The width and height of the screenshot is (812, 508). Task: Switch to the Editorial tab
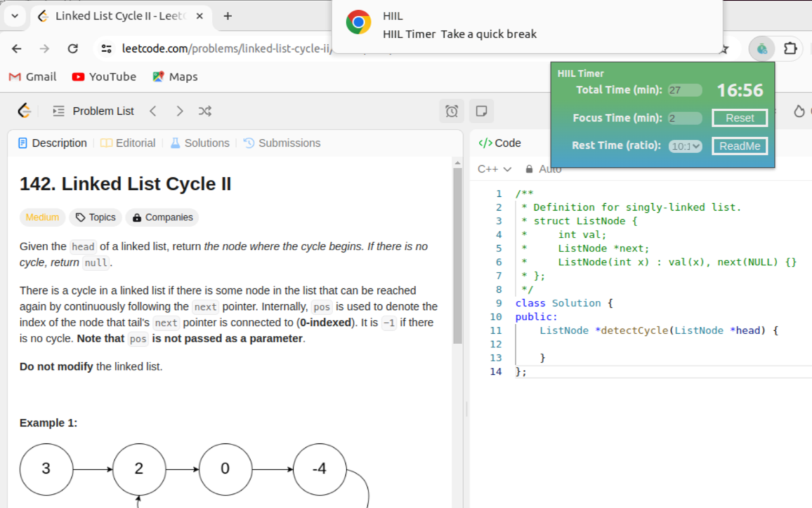(x=134, y=143)
